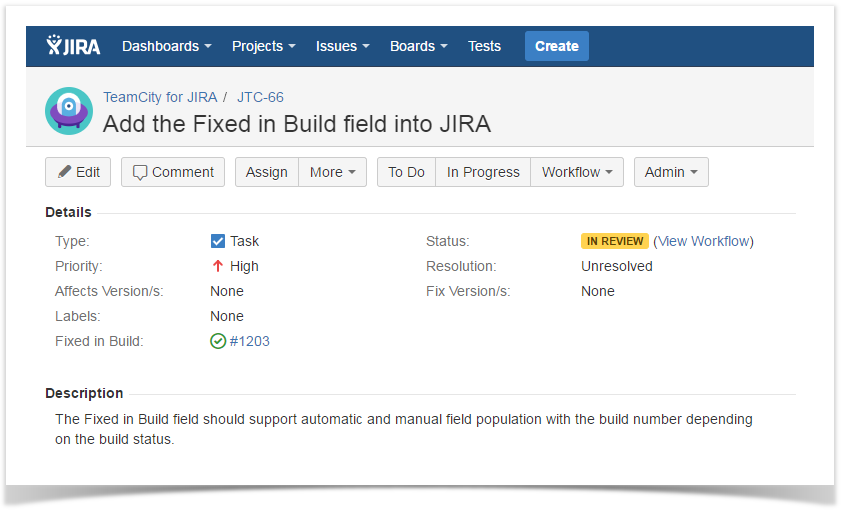Click the blue Task type icon

click(218, 241)
